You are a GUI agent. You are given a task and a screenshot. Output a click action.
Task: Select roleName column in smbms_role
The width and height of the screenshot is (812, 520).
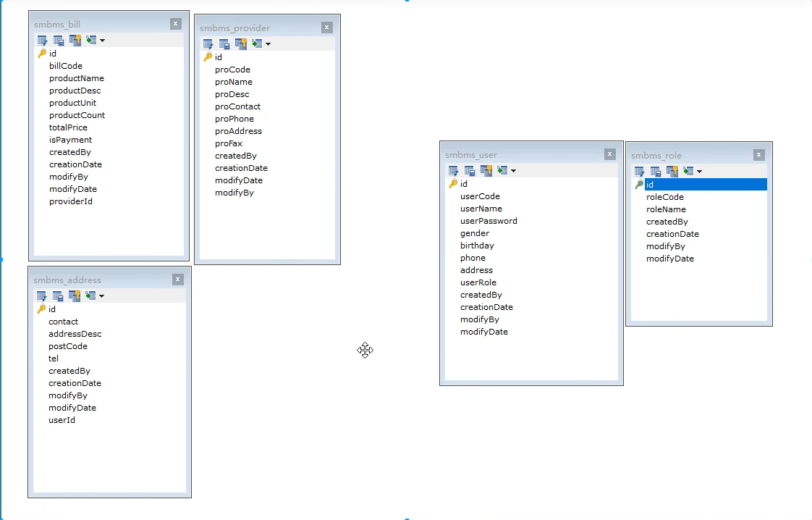(x=666, y=209)
